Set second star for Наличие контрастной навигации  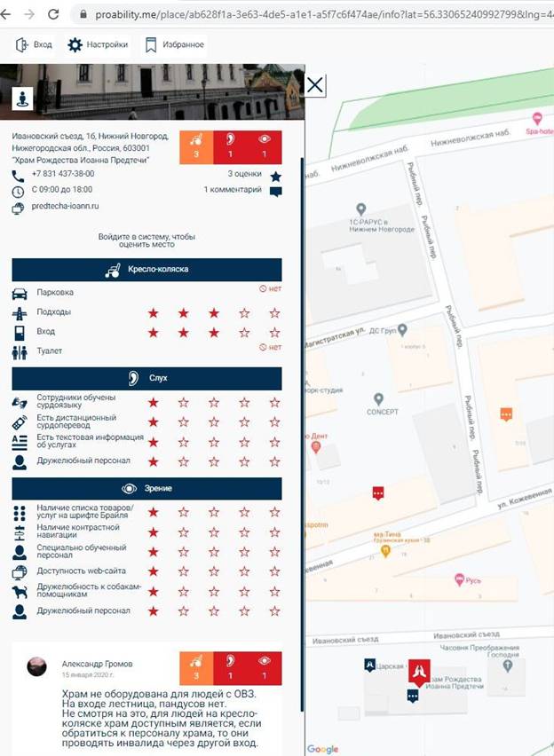tap(184, 532)
